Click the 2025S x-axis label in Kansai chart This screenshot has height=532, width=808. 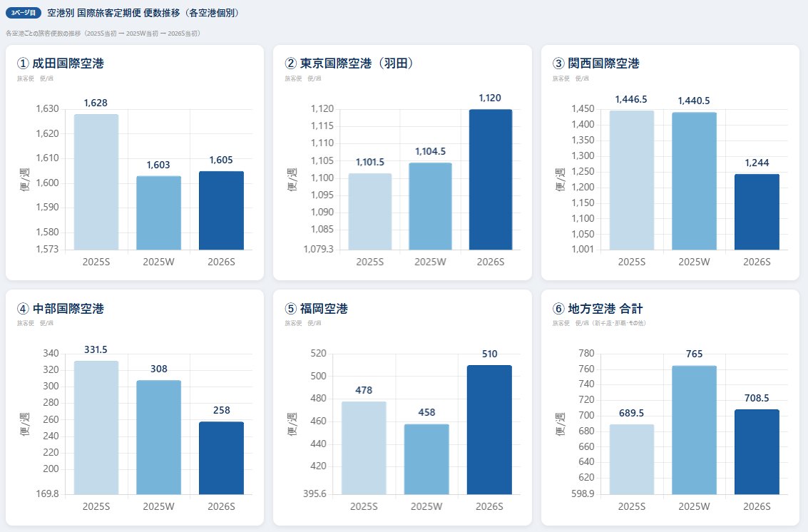(x=632, y=262)
